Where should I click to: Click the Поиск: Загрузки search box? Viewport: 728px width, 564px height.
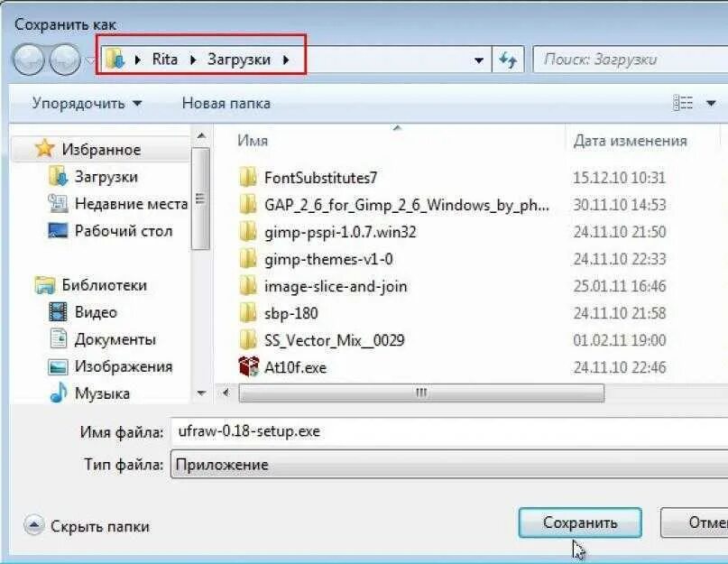pyautogui.click(x=631, y=60)
